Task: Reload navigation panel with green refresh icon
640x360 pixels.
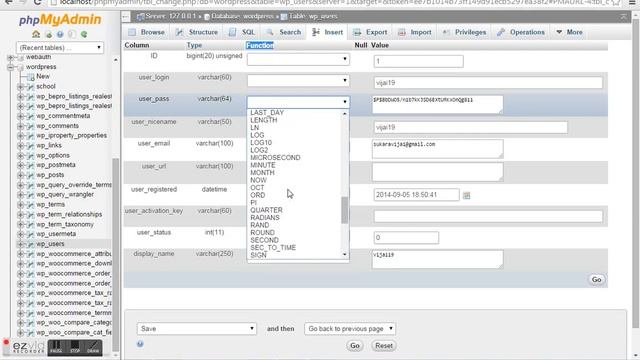Action: [84, 34]
